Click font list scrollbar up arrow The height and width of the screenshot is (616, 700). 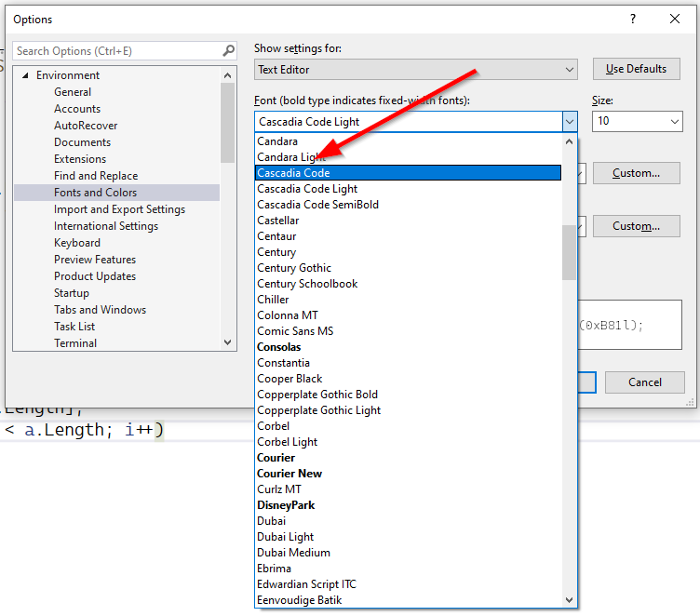[x=569, y=142]
